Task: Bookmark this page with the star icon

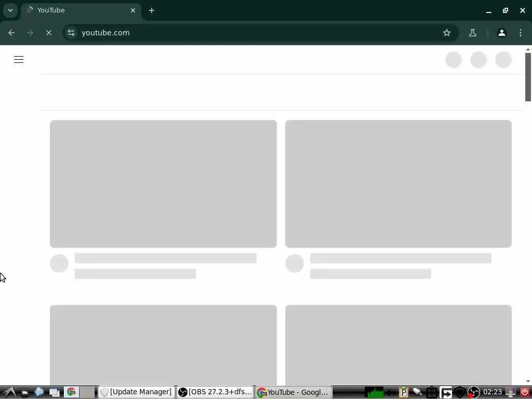Action: point(446,33)
